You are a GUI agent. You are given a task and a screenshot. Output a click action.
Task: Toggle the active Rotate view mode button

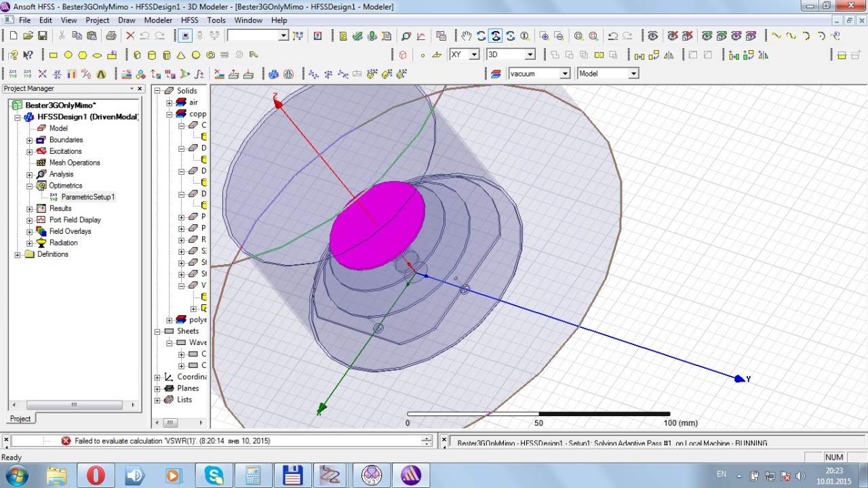click(x=496, y=36)
